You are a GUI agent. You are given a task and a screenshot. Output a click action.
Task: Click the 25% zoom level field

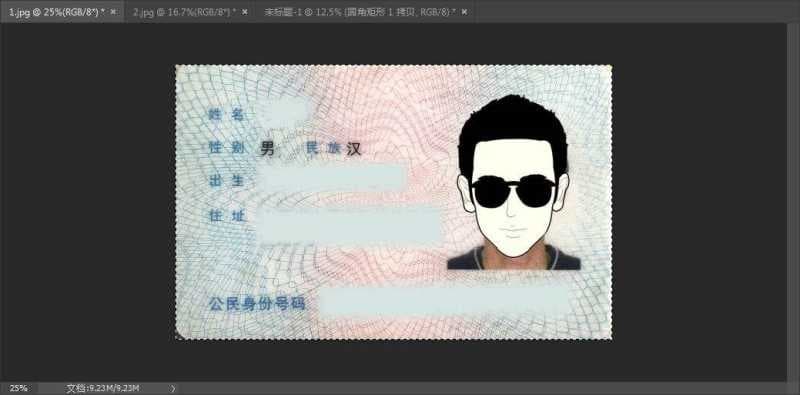(x=18, y=388)
